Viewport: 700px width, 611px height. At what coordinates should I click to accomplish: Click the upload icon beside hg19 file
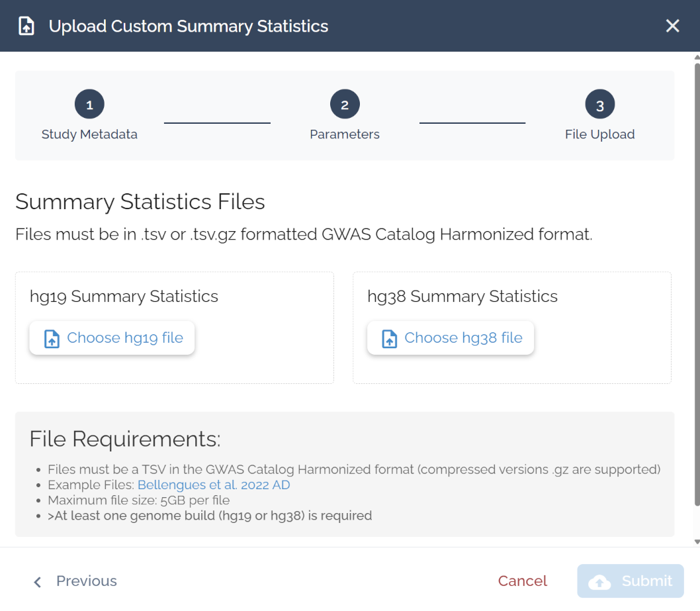coord(52,339)
